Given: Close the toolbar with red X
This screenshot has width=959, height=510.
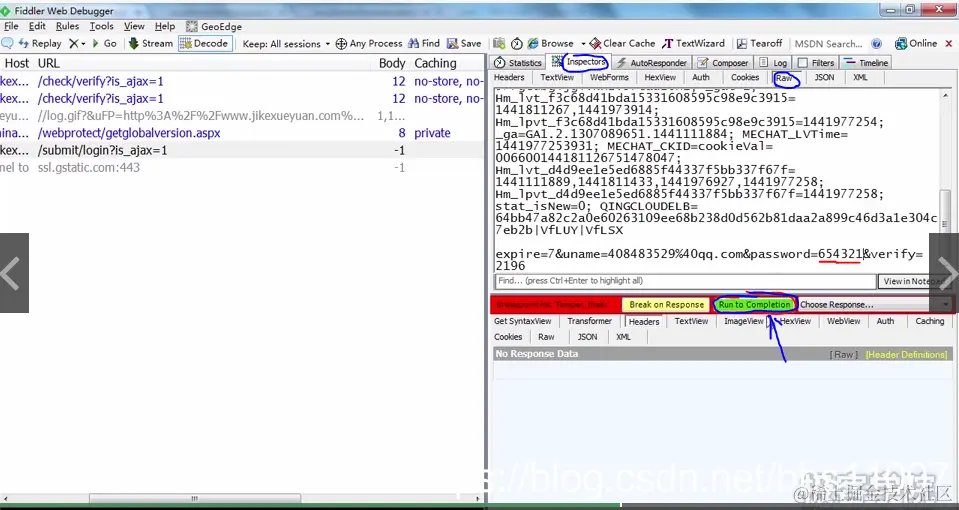Looking at the screenshot, I should pos(949,43).
